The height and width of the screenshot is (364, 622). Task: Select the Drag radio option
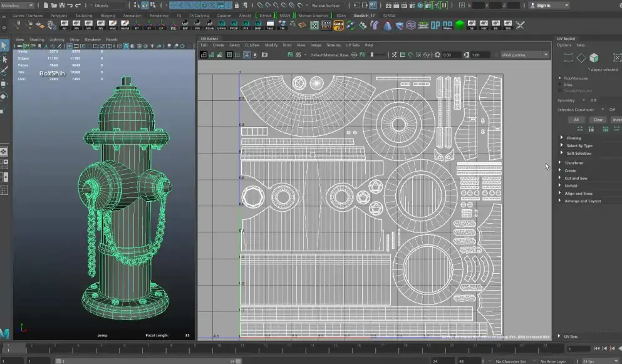pyautogui.click(x=560, y=84)
